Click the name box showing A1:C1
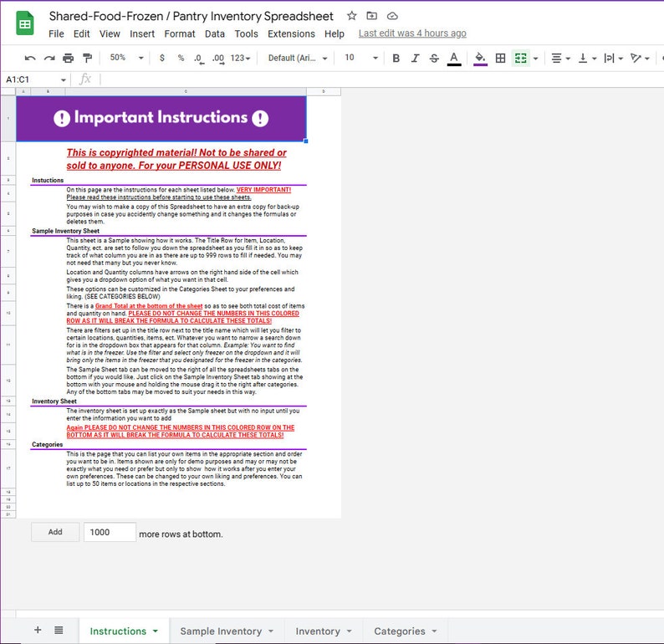The height and width of the screenshot is (644, 664). 29,79
